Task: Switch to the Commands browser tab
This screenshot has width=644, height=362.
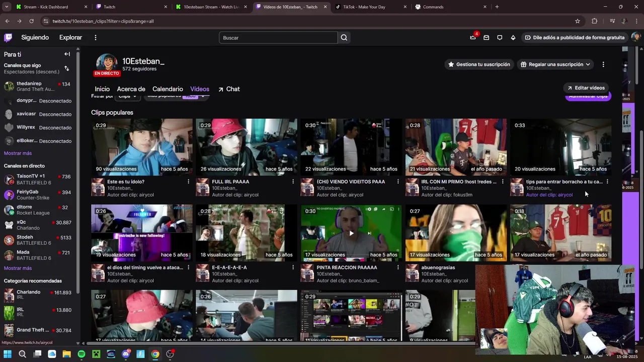Action: coord(451,7)
